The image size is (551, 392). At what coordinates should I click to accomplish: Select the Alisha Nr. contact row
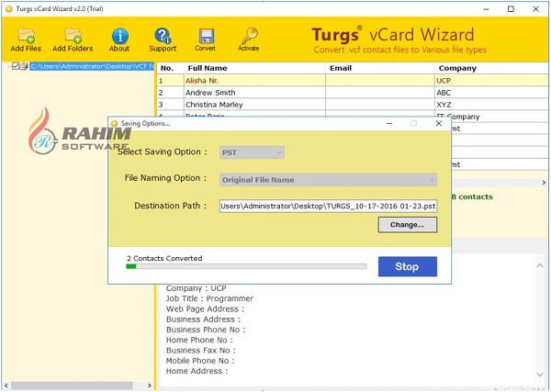[353, 81]
